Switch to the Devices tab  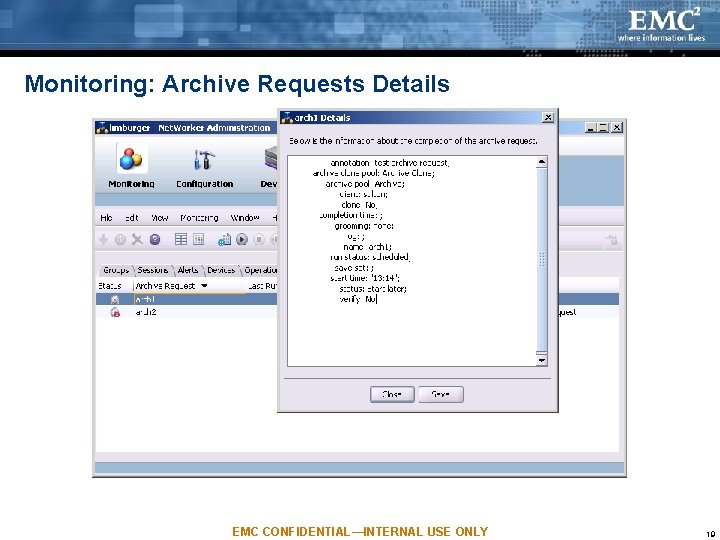pos(221,270)
